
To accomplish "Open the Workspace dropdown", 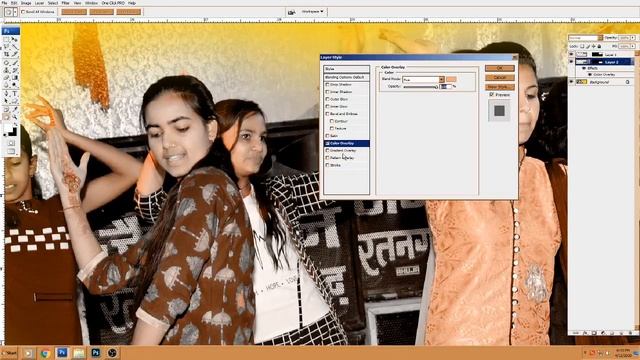I will pyautogui.click(x=312, y=12).
